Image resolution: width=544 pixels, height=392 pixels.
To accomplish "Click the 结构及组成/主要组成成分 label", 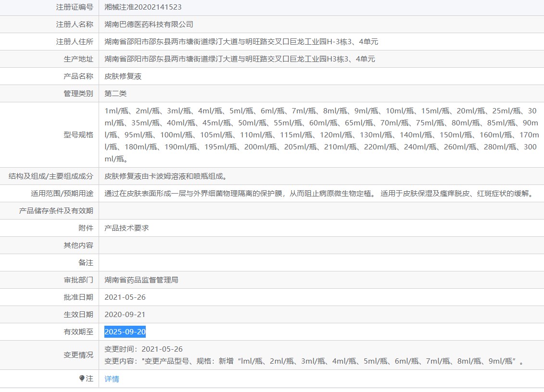I will (51, 176).
